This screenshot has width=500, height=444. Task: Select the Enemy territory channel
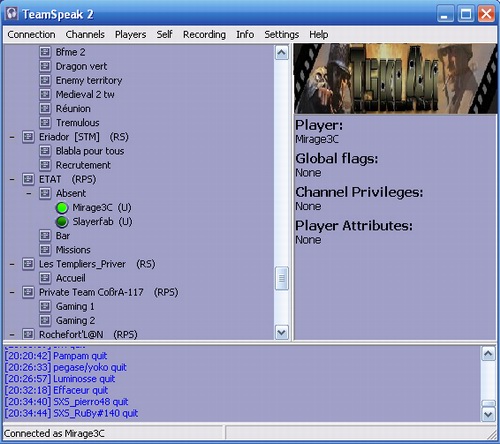click(x=89, y=80)
